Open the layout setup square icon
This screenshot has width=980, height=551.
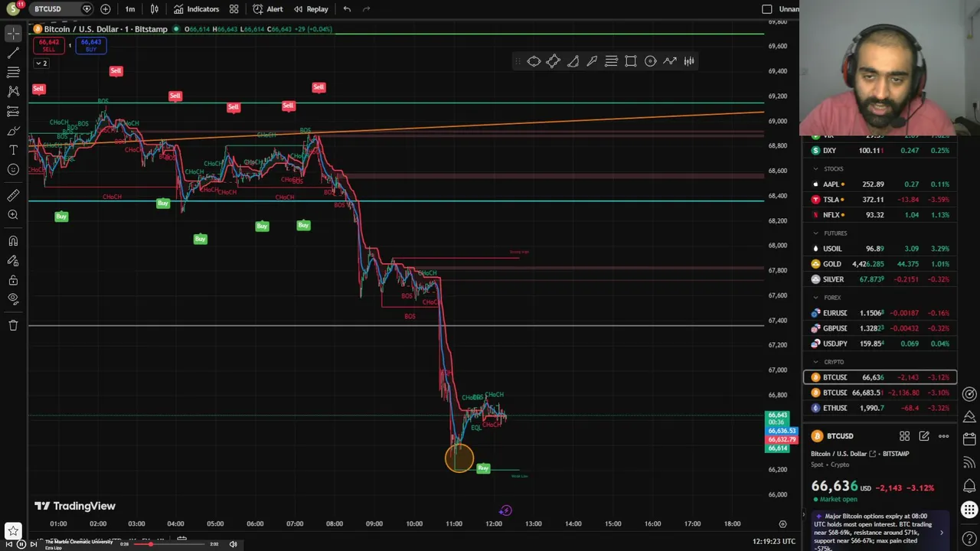pyautogui.click(x=767, y=9)
